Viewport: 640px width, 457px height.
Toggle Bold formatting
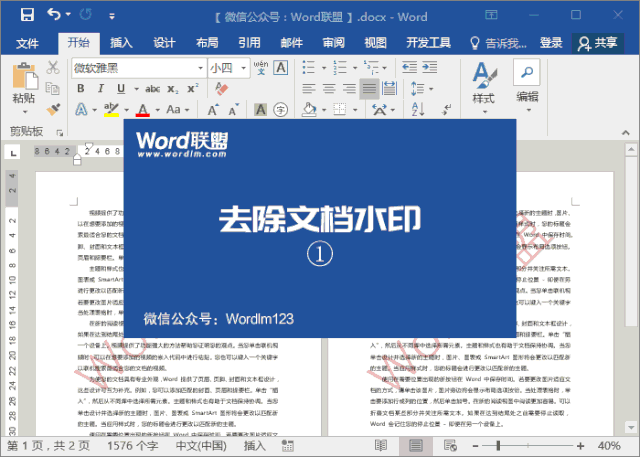tap(81, 89)
